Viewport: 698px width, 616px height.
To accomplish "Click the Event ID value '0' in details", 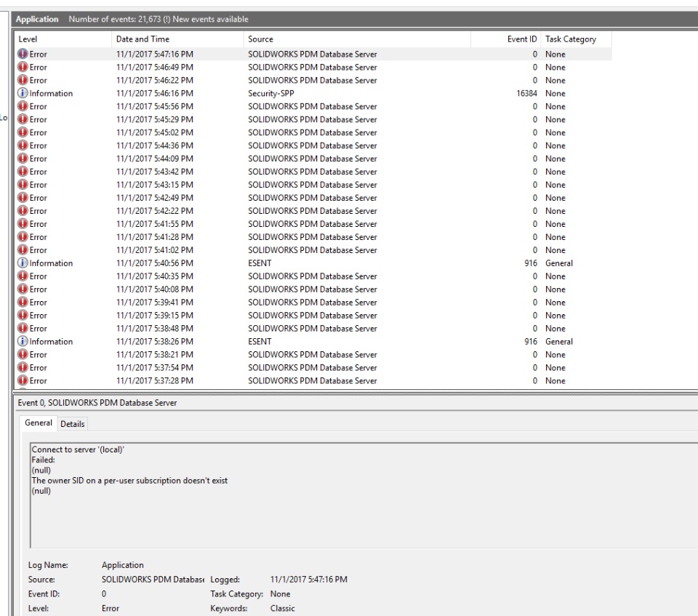I will coord(104,594).
